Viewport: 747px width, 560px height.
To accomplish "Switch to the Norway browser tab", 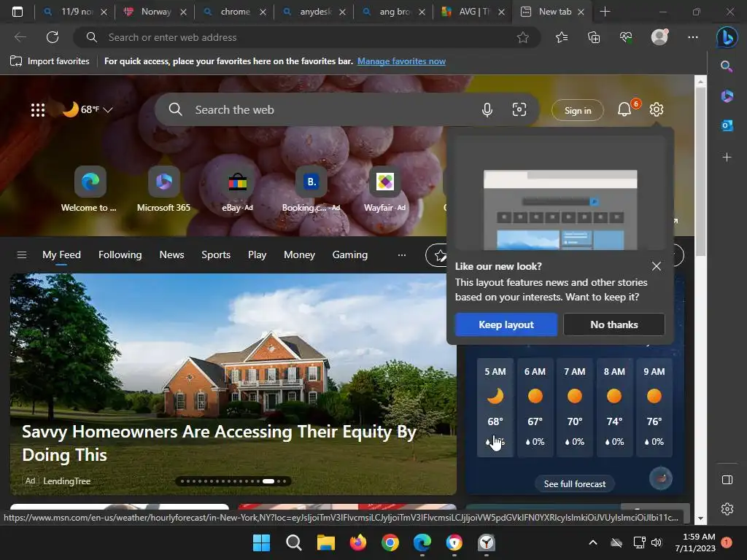I will (x=155, y=12).
